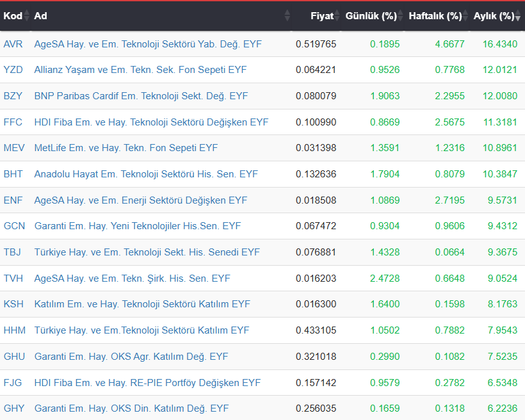Select GHY weekly return 0.1318

pyautogui.click(x=449, y=408)
